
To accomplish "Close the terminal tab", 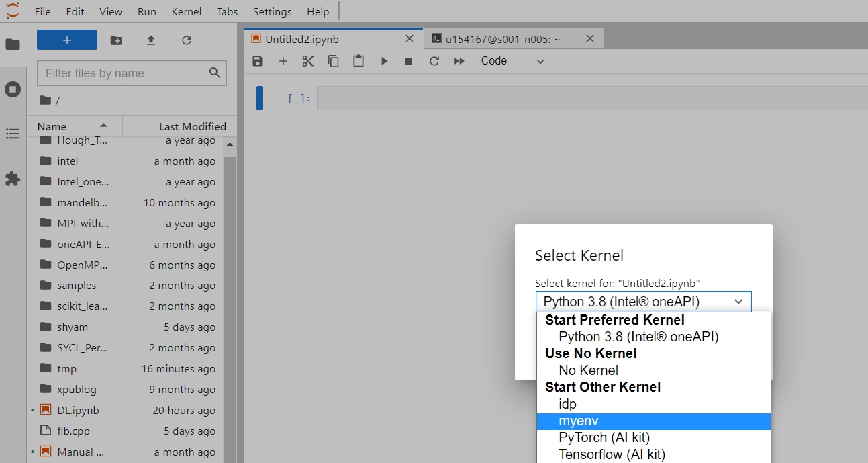I will (590, 39).
